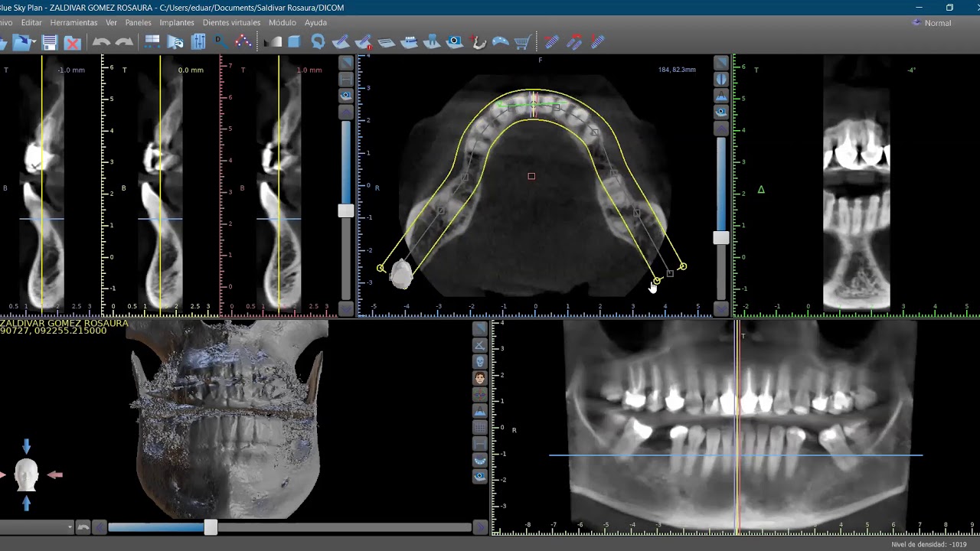
Task: Open the Herramientas menu
Action: click(x=74, y=23)
